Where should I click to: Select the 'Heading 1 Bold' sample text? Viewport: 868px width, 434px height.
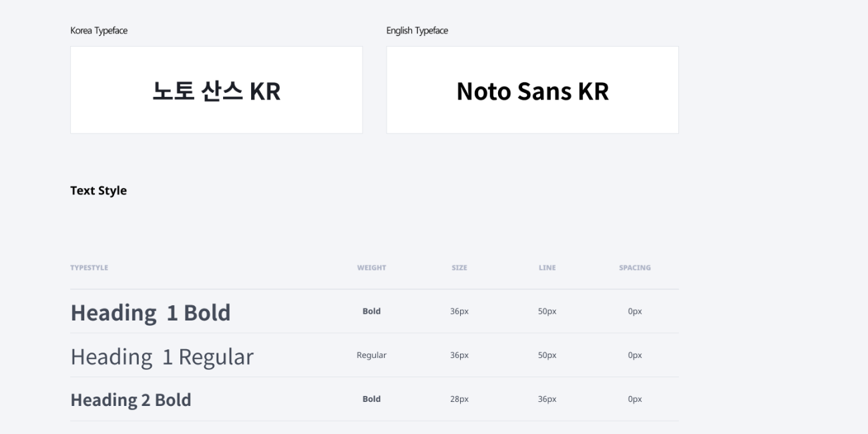pyautogui.click(x=150, y=312)
